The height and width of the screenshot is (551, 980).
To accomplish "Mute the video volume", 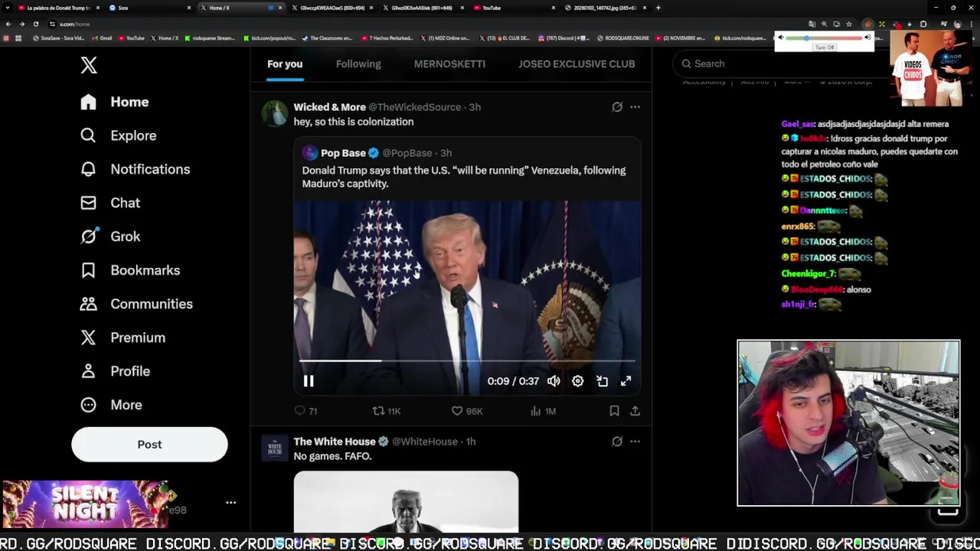I will click(x=554, y=381).
